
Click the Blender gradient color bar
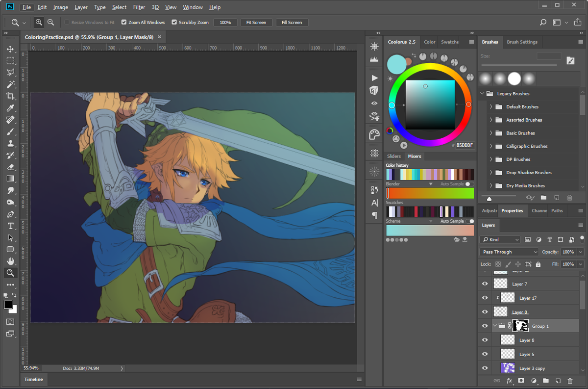pos(430,193)
